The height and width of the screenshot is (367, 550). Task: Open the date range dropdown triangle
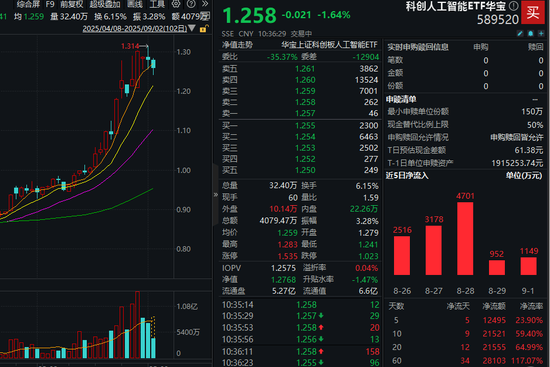pos(192,28)
